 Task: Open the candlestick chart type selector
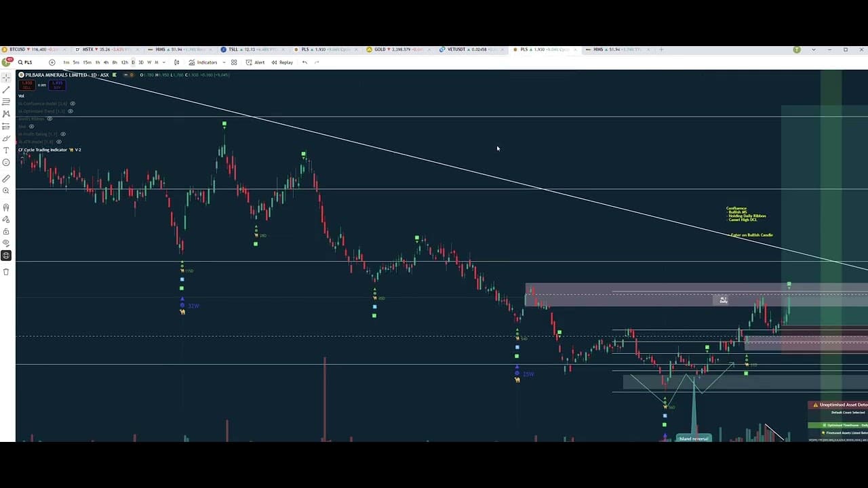coord(177,62)
